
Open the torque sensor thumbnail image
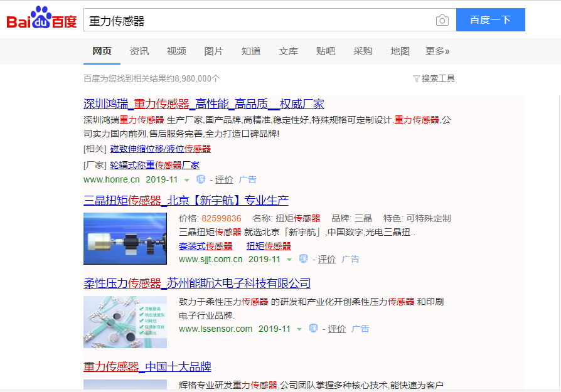tap(125, 238)
